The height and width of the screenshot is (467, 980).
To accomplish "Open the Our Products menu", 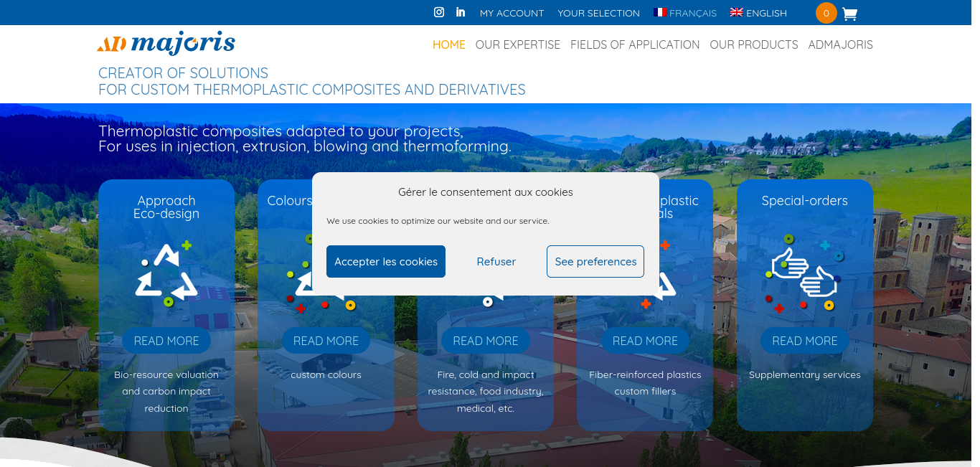I will [753, 44].
